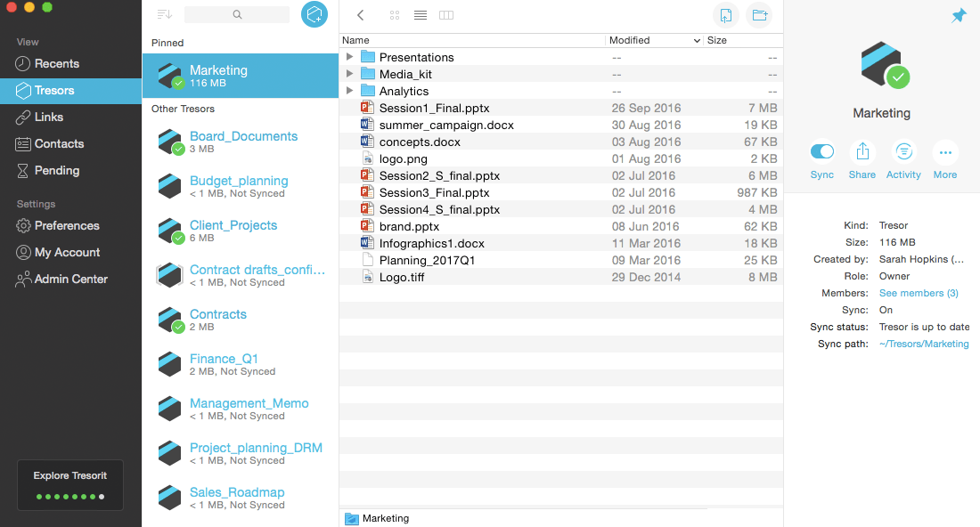
Task: Select the Project_planning_DRM tresor
Action: [240, 453]
